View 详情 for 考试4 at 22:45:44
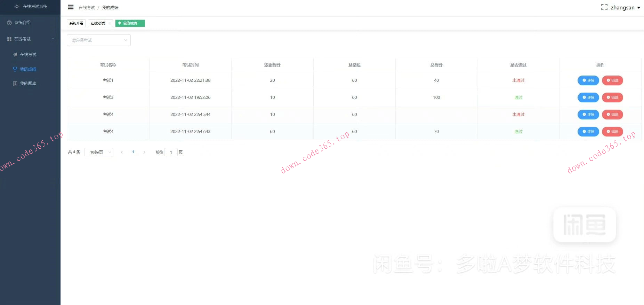This screenshot has width=644, height=305. click(x=588, y=115)
